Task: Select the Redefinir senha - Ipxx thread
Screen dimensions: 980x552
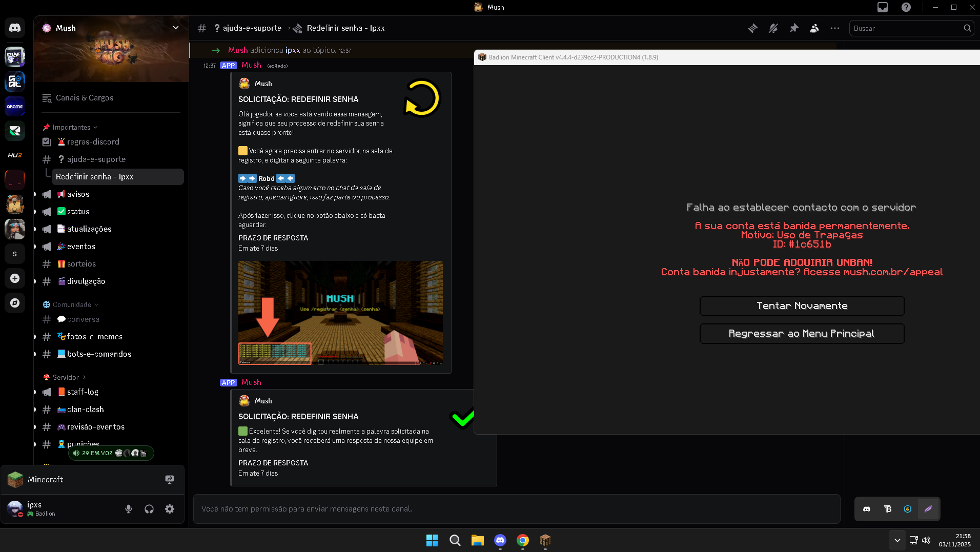Action: pyautogui.click(x=117, y=177)
